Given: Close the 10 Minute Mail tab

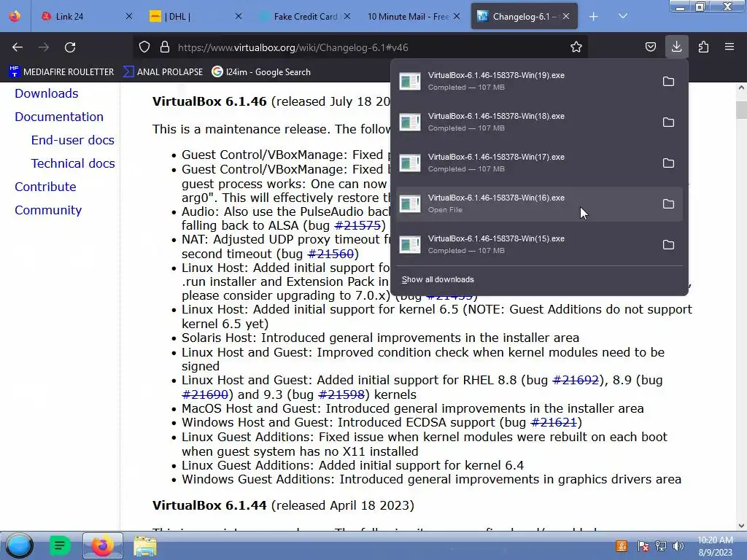Looking at the screenshot, I should pyautogui.click(x=457, y=16).
